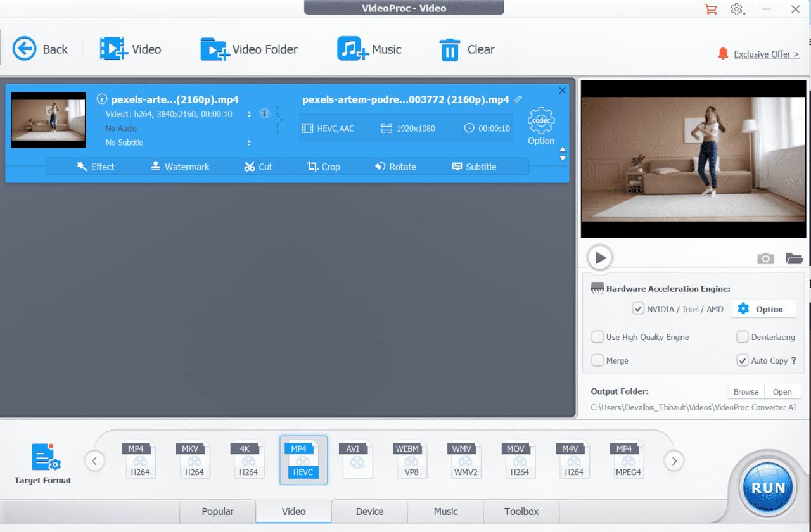
Task: Take a snapshot with the camera icon
Action: click(765, 258)
